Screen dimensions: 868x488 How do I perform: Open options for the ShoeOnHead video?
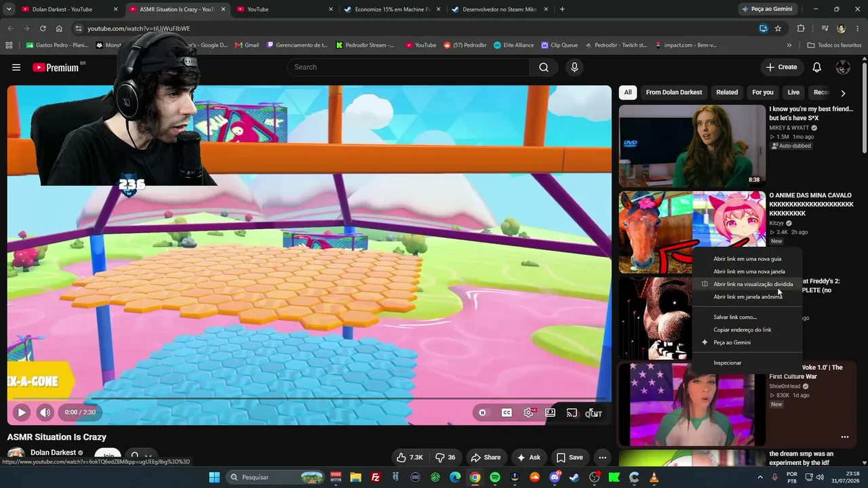(x=845, y=437)
